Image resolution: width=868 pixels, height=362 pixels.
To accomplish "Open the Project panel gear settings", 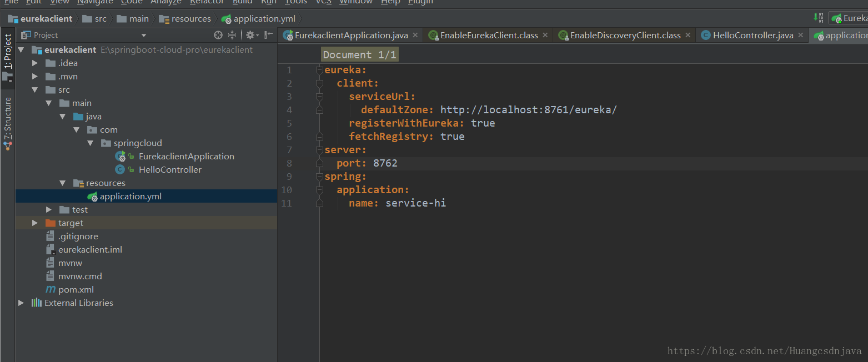I will pos(250,35).
